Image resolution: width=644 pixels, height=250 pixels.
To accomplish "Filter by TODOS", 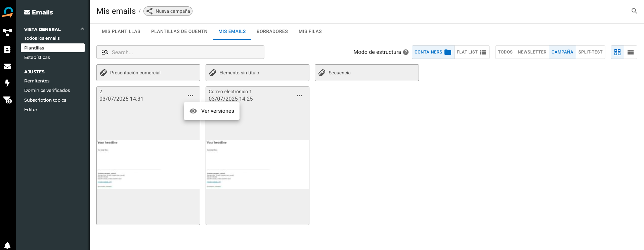I will click(505, 52).
